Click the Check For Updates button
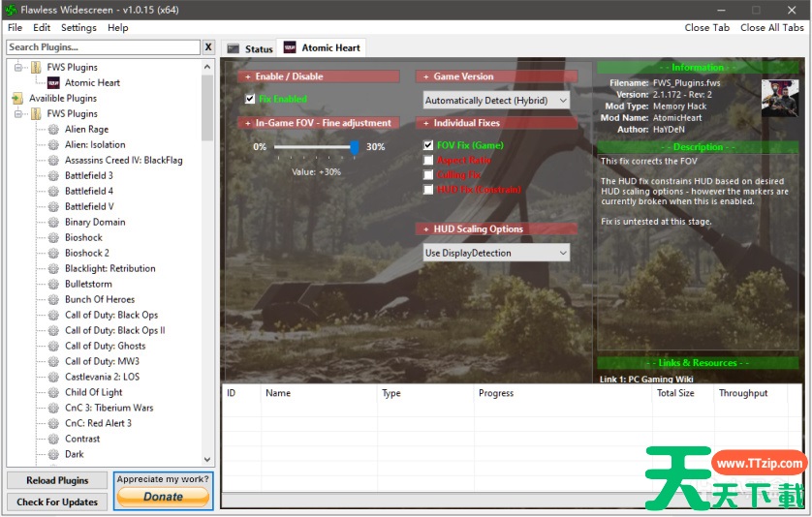 click(x=57, y=502)
